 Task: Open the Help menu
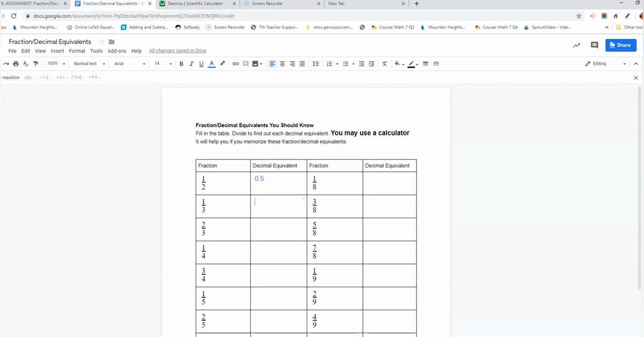(136, 51)
